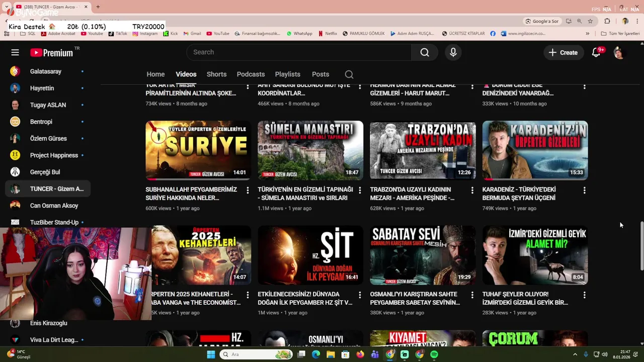The height and width of the screenshot is (362, 644).
Task: Open Can Osman Aksoy subscription
Action: pos(48,206)
